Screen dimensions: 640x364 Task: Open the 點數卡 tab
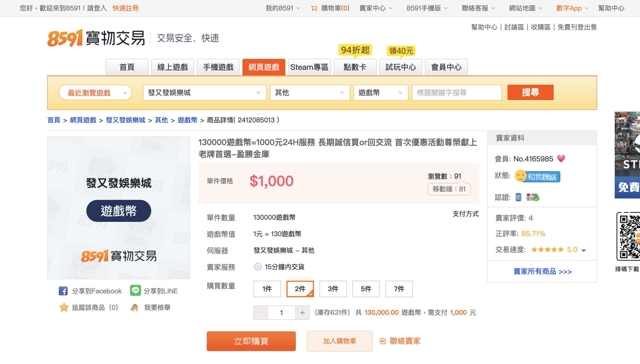coord(355,67)
